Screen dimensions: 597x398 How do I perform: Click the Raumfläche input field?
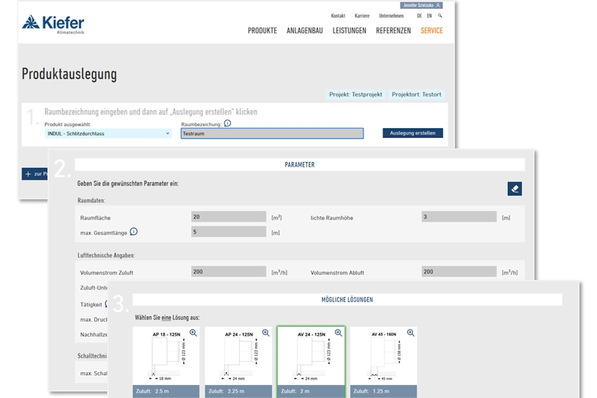228,217
